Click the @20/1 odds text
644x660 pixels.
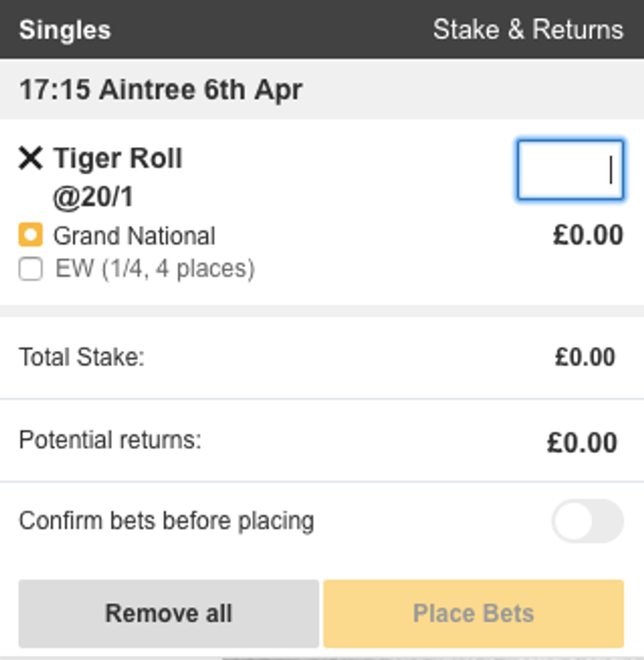point(93,197)
